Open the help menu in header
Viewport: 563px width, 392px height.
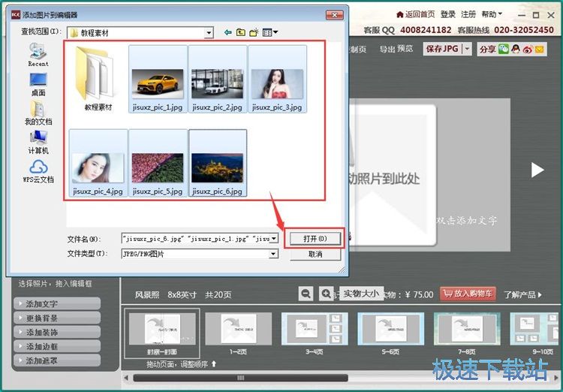pyautogui.click(x=491, y=14)
